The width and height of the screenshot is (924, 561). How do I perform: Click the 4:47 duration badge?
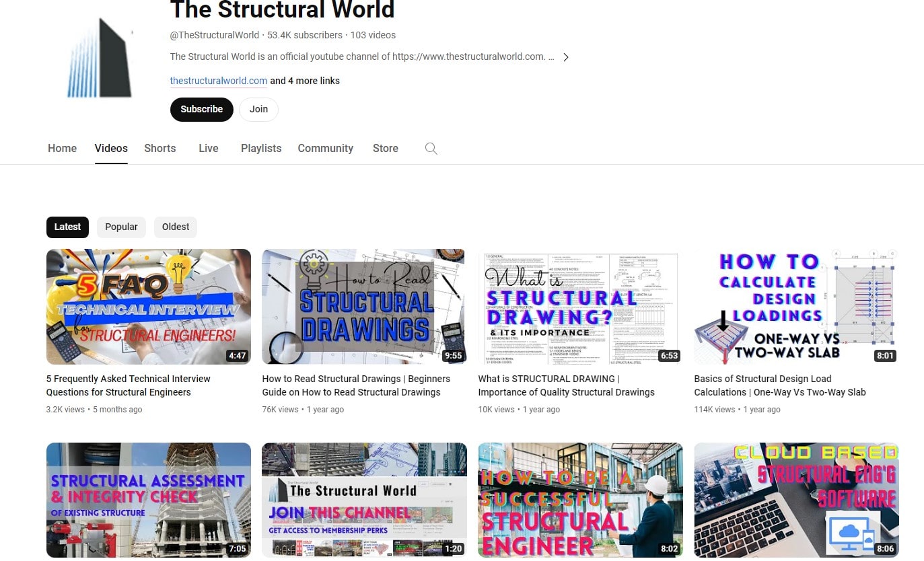tap(237, 356)
